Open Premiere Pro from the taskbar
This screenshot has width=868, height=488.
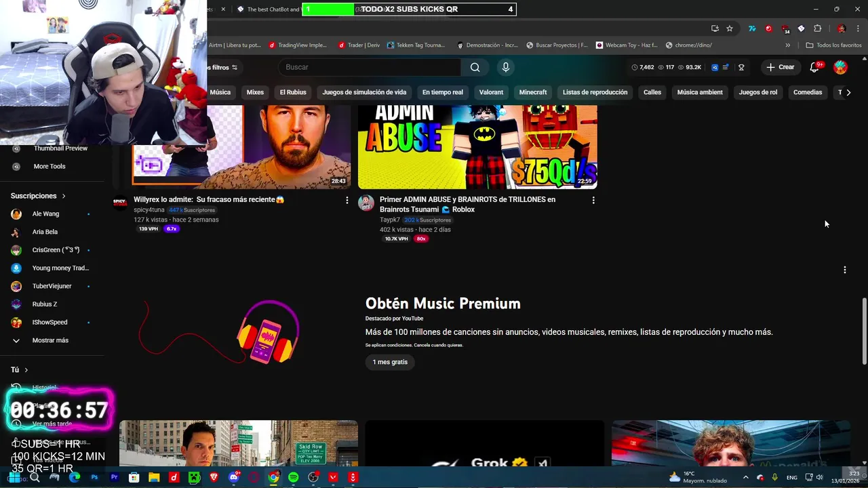(x=115, y=477)
